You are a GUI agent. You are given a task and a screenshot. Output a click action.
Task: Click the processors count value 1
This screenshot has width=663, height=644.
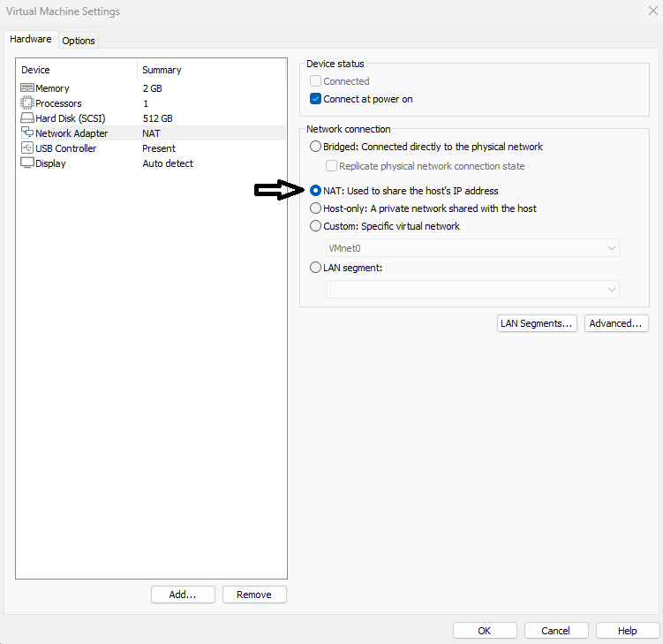146,103
